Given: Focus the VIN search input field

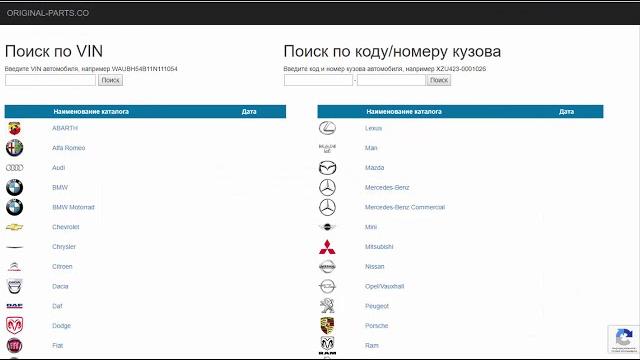Looking at the screenshot, I should pos(51,80).
